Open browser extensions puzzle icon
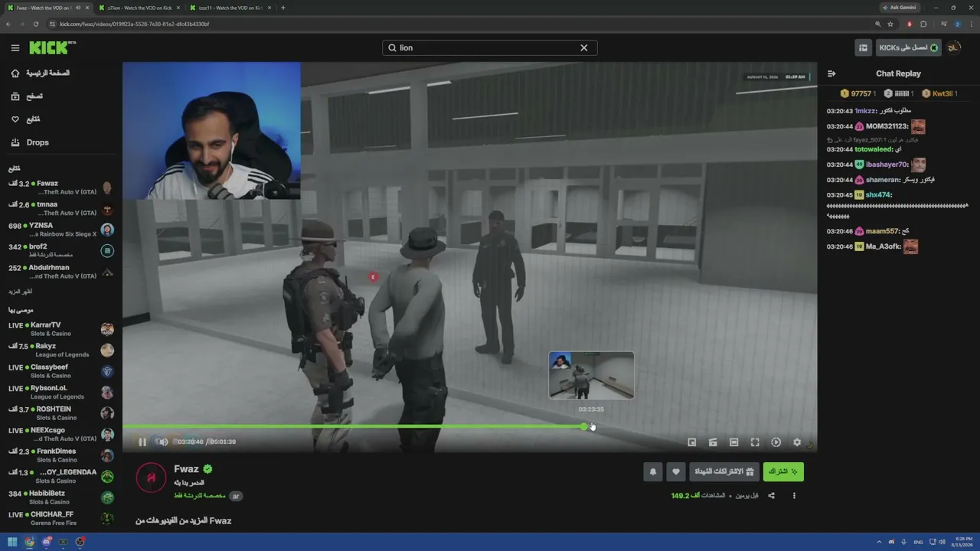 coord(923,24)
